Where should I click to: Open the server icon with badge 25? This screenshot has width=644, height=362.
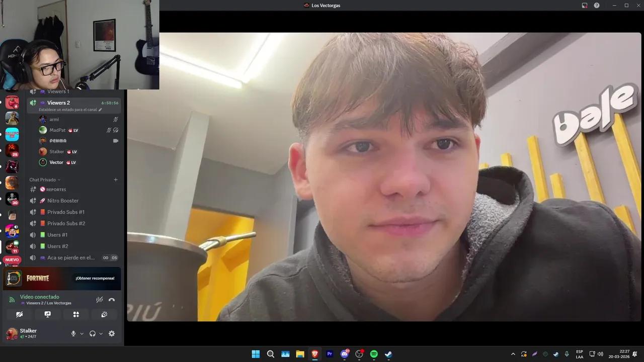point(12,150)
